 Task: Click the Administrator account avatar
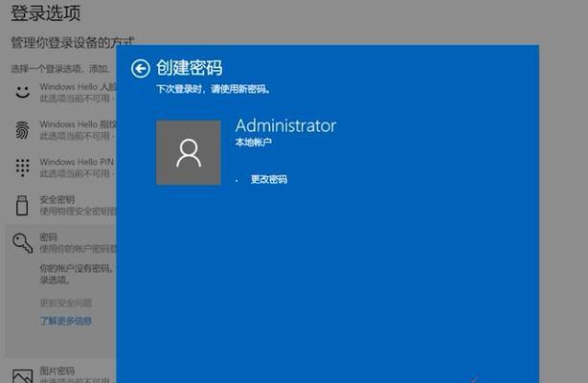click(189, 152)
